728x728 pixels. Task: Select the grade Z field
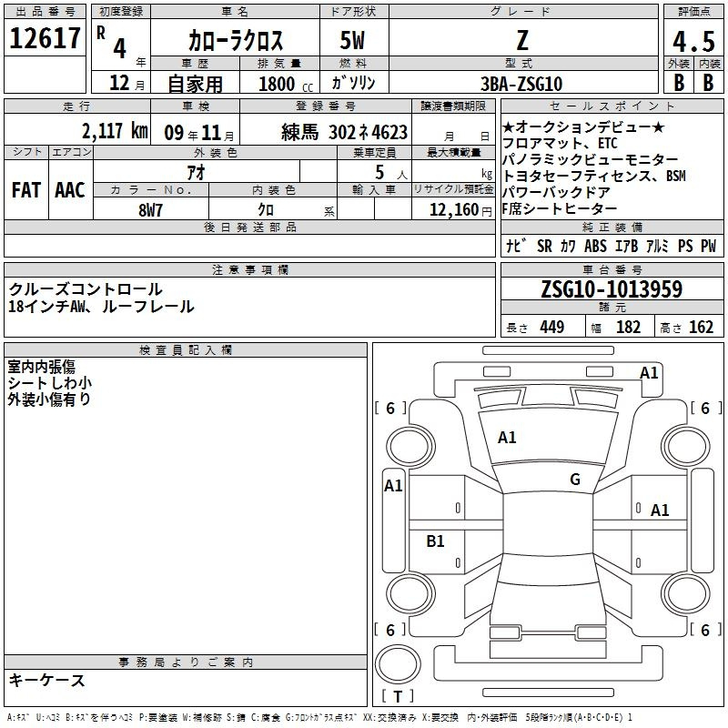(x=521, y=41)
